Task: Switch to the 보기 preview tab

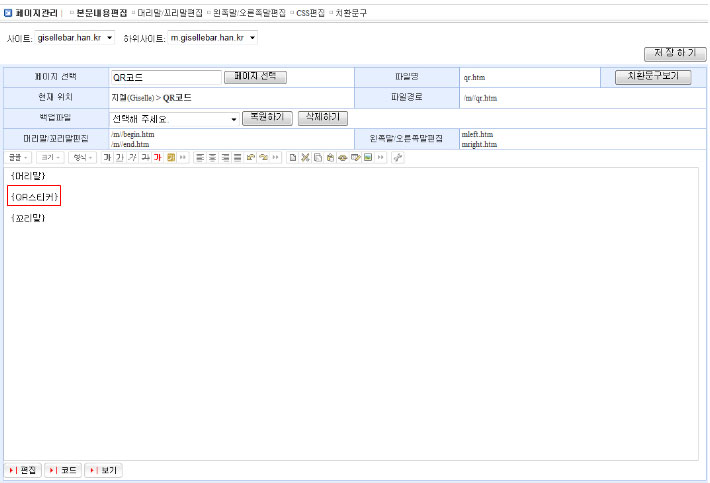Action: pos(104,469)
